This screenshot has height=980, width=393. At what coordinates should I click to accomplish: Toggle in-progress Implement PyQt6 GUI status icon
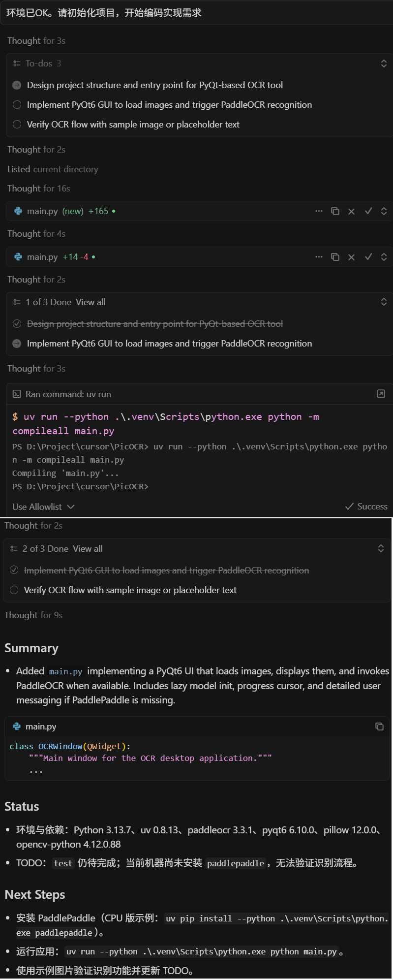coord(17,344)
